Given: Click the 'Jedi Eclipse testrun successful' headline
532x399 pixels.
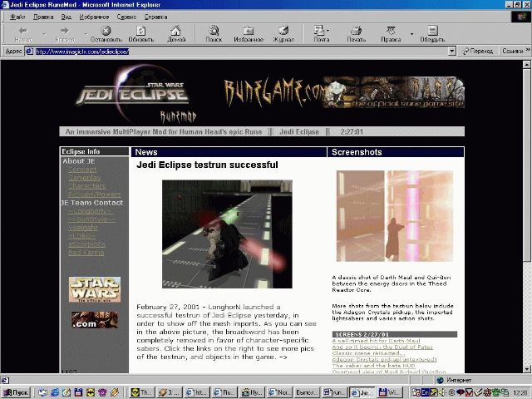Looking at the screenshot, I should [x=207, y=165].
